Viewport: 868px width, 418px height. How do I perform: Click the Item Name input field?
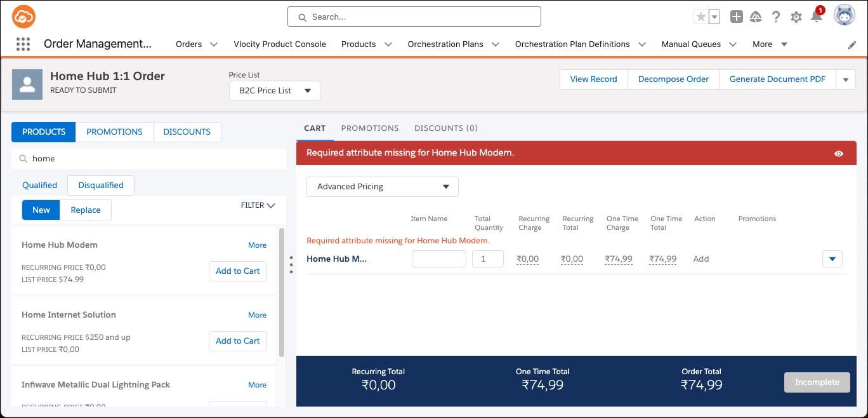click(x=439, y=259)
